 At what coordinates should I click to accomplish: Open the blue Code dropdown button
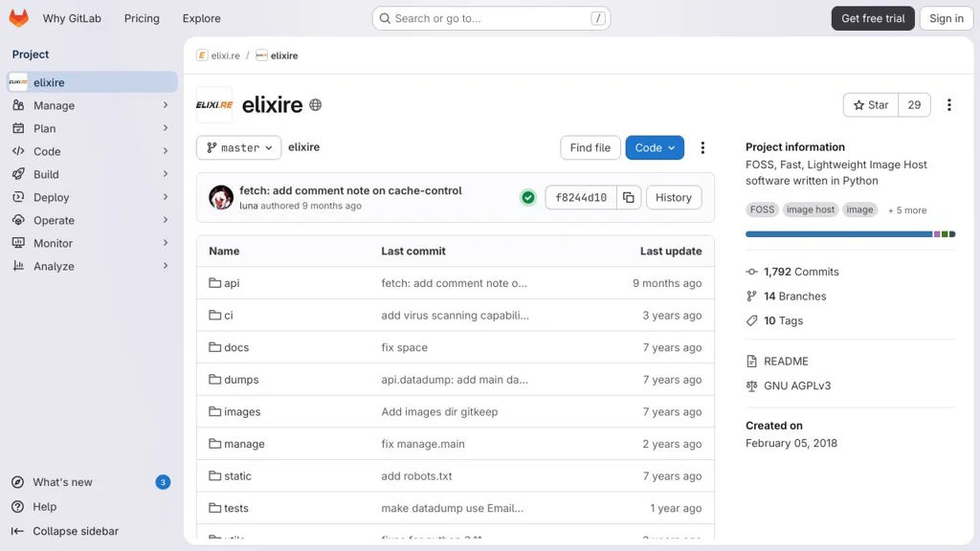coord(655,147)
